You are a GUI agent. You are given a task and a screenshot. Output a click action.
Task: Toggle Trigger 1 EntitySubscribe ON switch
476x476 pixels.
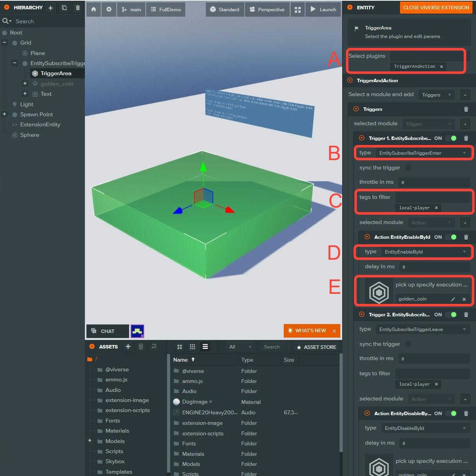pos(451,138)
